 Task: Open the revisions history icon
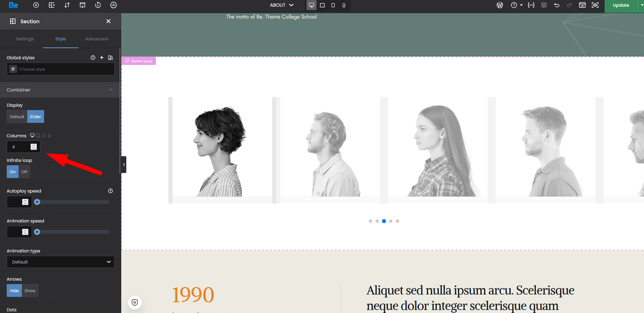coord(98,5)
